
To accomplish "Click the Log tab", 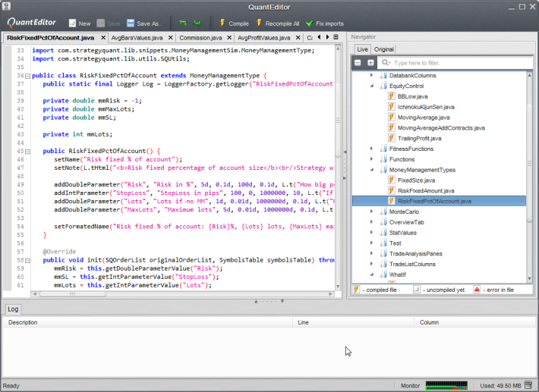I will tap(13, 309).
